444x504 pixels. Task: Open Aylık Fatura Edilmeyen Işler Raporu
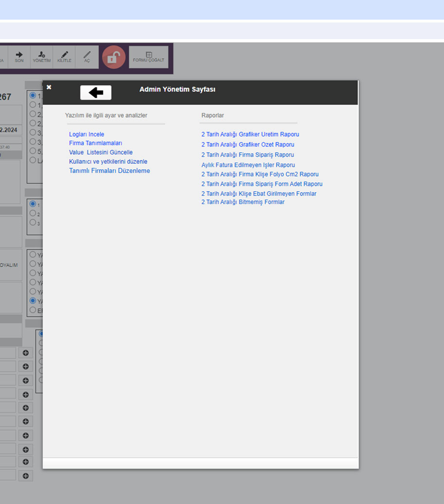tap(248, 165)
